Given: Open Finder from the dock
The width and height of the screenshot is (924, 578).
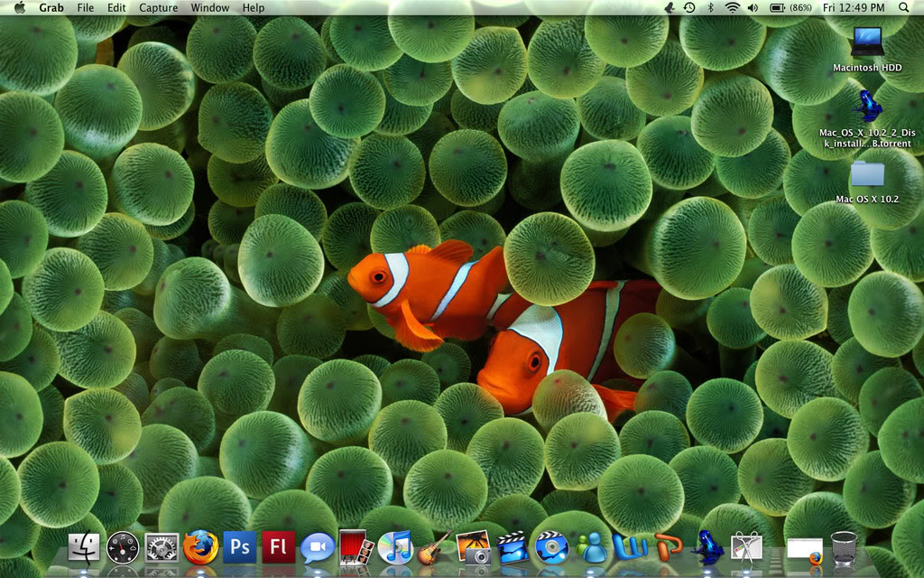Looking at the screenshot, I should pyautogui.click(x=84, y=547).
